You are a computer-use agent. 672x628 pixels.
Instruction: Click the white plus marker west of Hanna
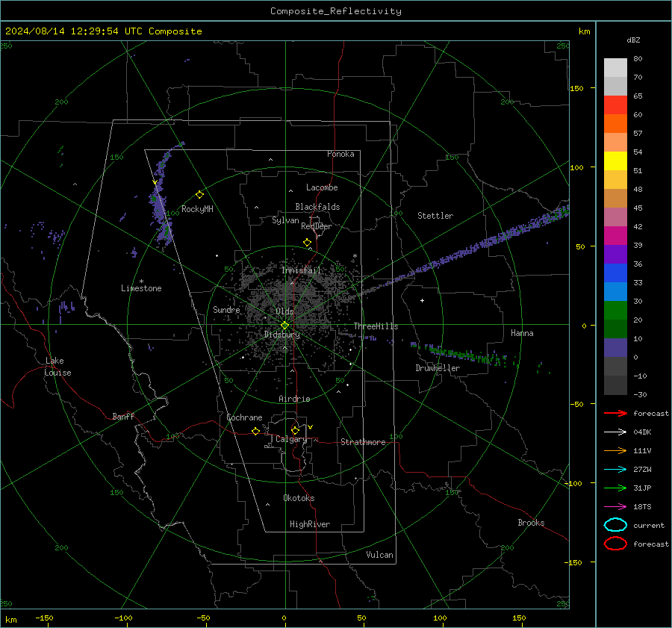(422, 300)
